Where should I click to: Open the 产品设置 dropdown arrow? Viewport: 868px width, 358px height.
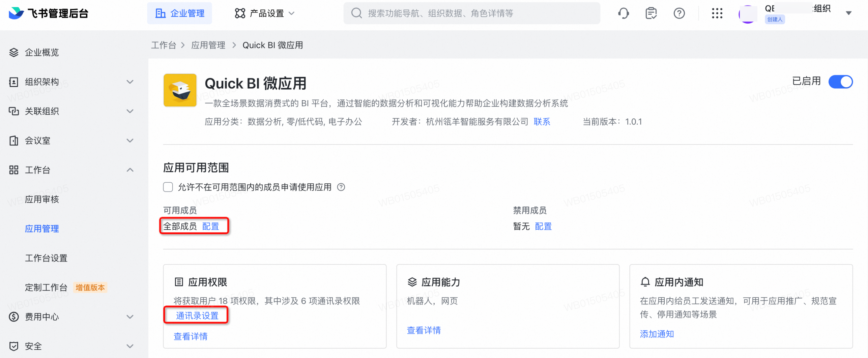[292, 13]
